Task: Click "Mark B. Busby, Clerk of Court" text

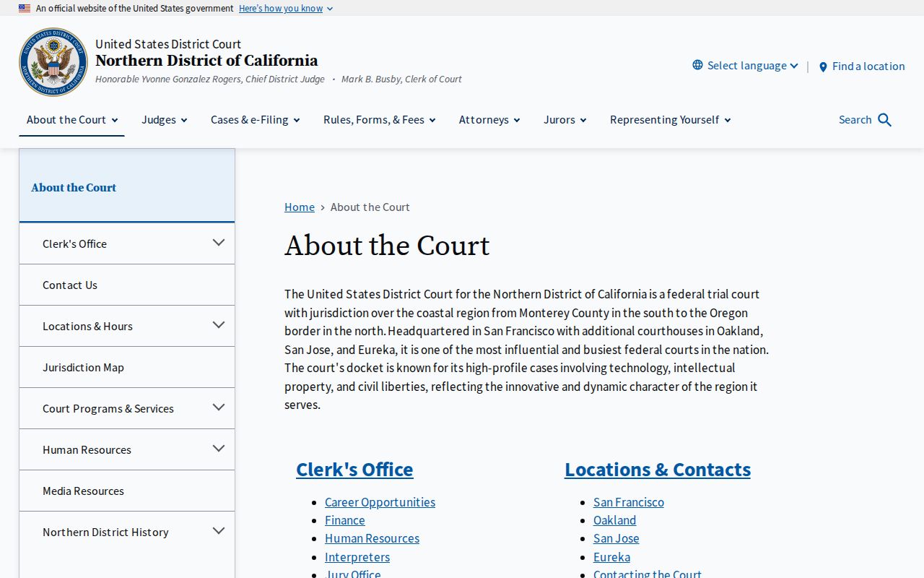Action: (x=401, y=79)
